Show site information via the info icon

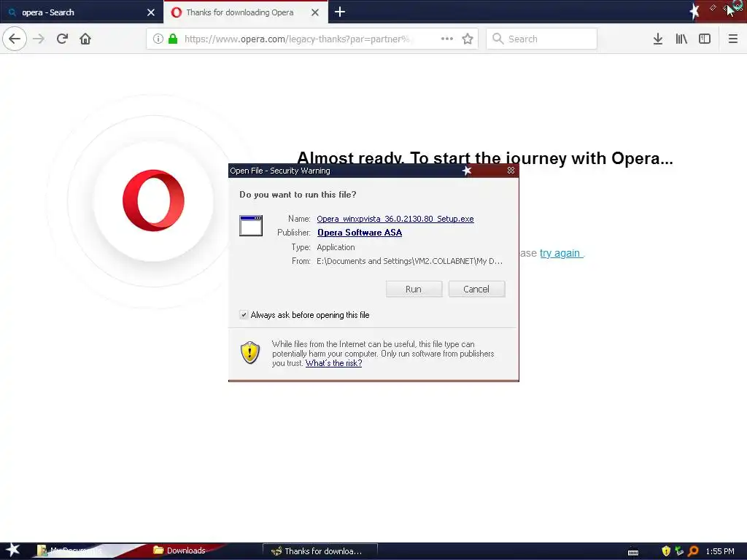coord(158,39)
